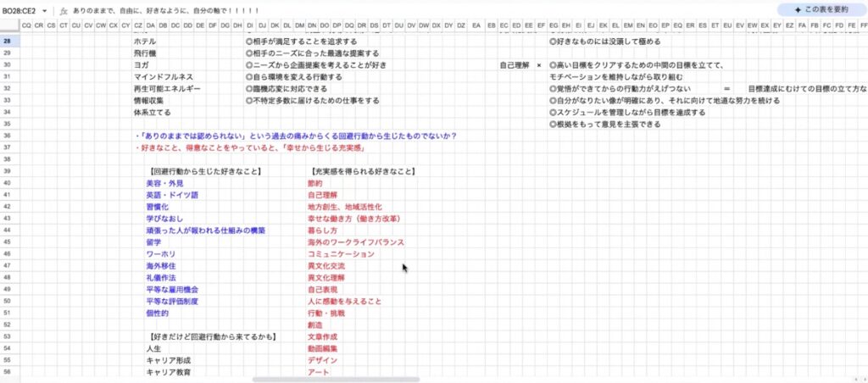Click the cell 頑張った人が報われる仕組みの構築

click(x=205, y=230)
